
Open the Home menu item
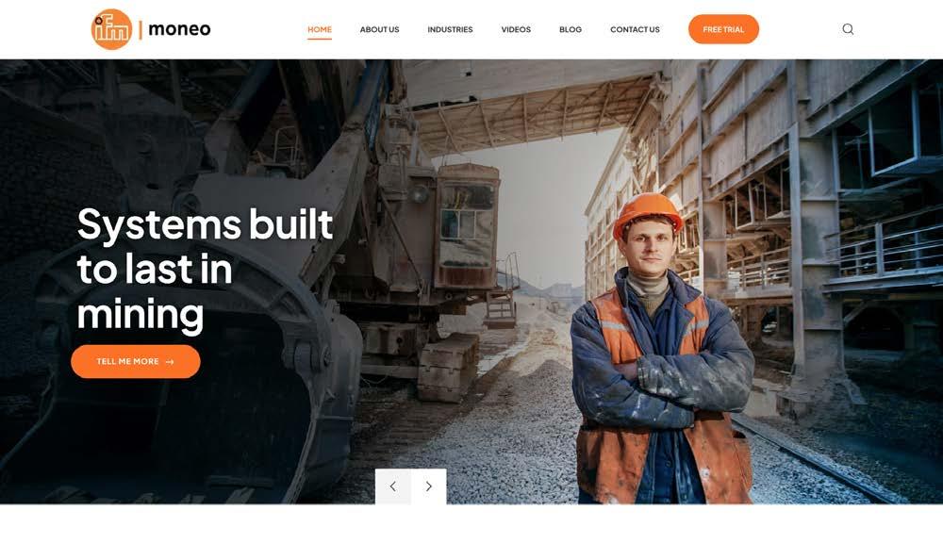320,29
